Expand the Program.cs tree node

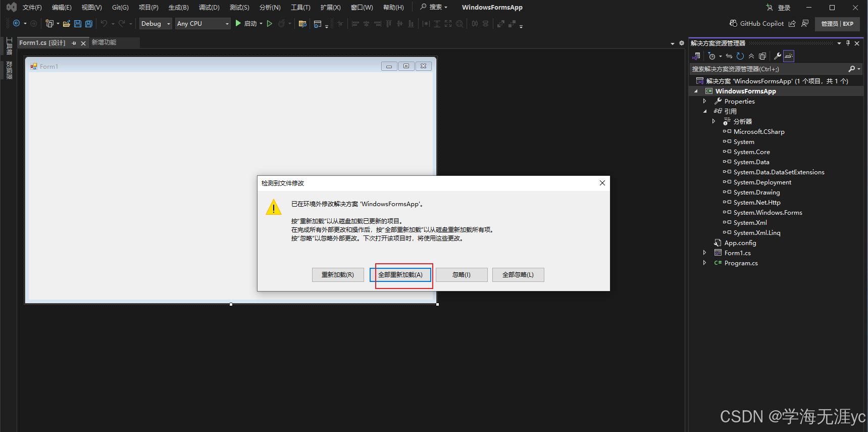705,263
